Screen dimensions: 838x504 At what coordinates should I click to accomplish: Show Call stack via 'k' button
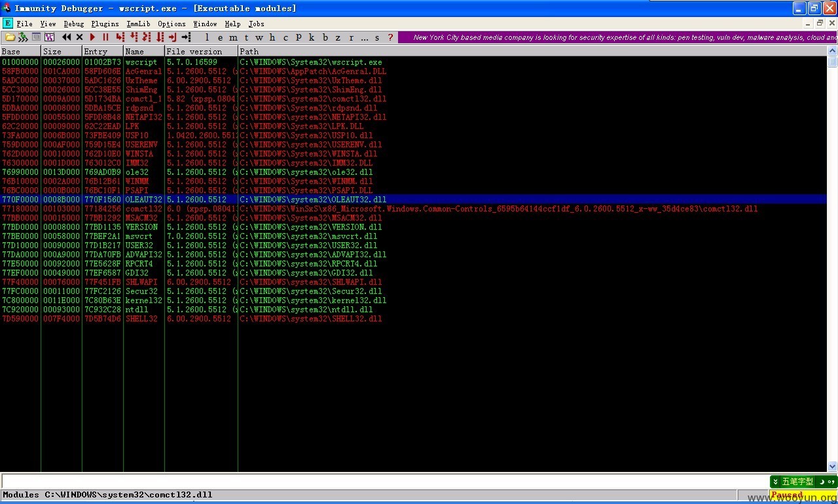(x=312, y=37)
